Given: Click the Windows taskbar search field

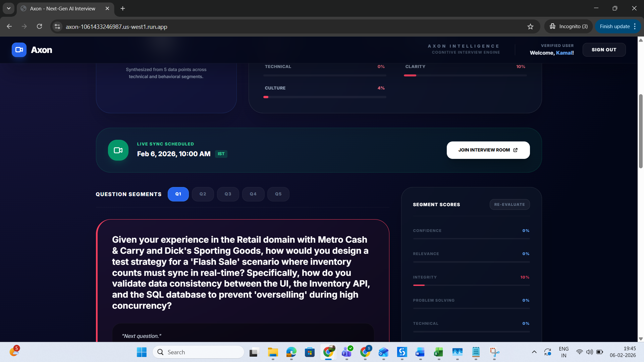Looking at the screenshot, I should tap(199, 352).
